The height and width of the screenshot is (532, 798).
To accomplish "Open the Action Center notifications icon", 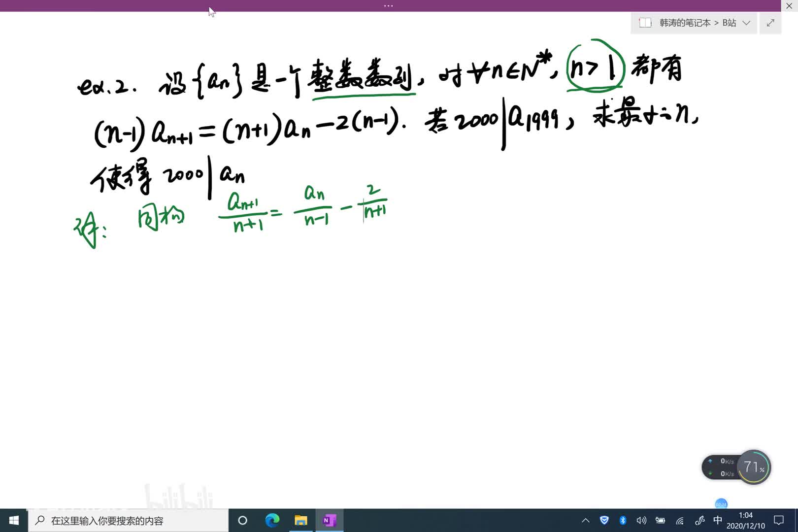I will [779, 521].
